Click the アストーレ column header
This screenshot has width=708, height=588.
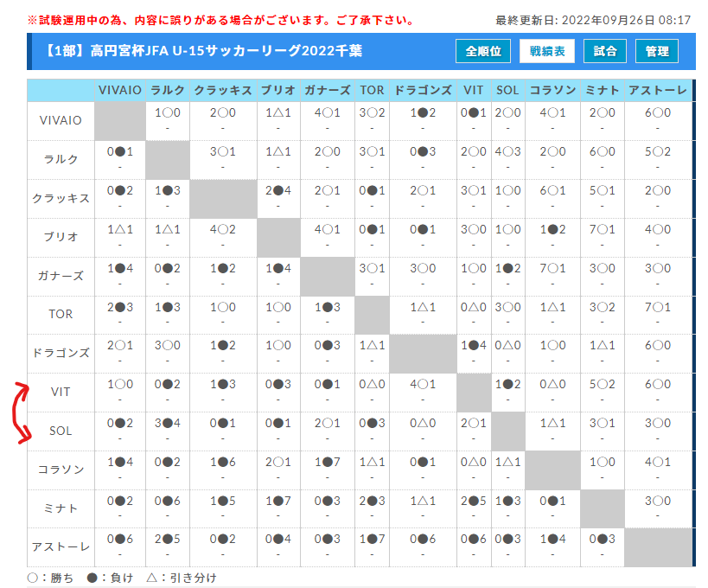658,90
